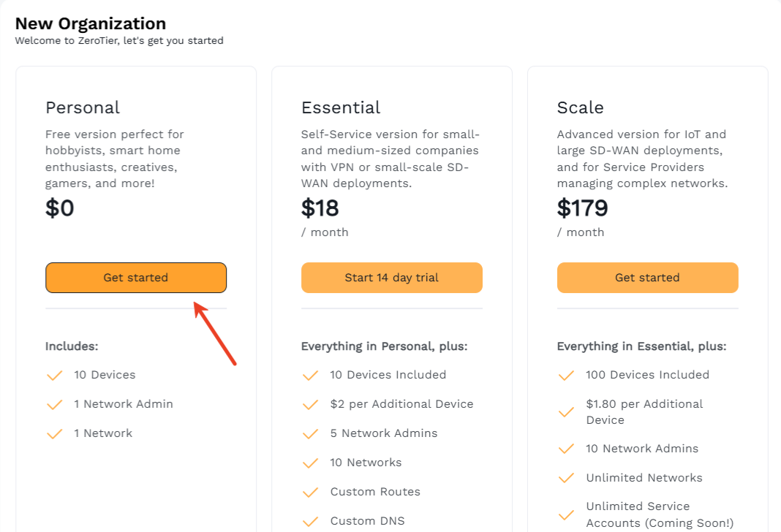Click the checkmark next to Custom Routes
This screenshot has width=781, height=532.
pos(311,493)
